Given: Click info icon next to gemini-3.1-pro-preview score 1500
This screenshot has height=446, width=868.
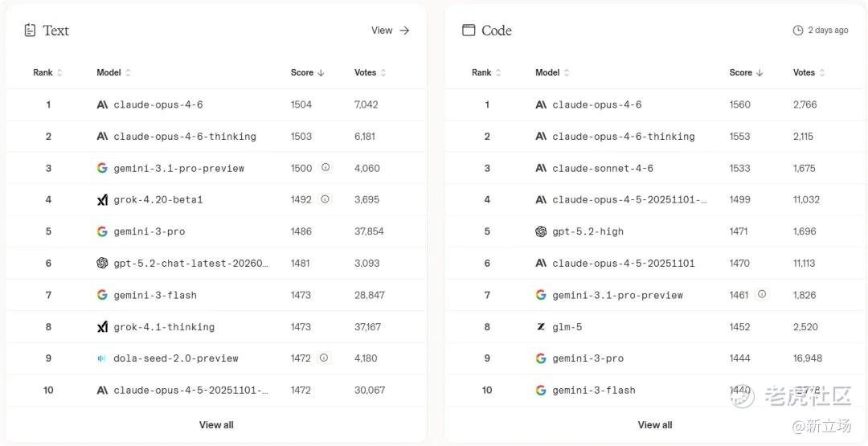Looking at the screenshot, I should (x=325, y=167).
